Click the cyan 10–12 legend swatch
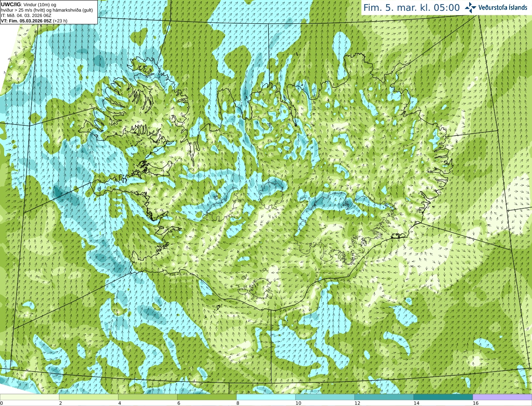Image resolution: width=532 pixels, height=406 pixels. (325, 397)
